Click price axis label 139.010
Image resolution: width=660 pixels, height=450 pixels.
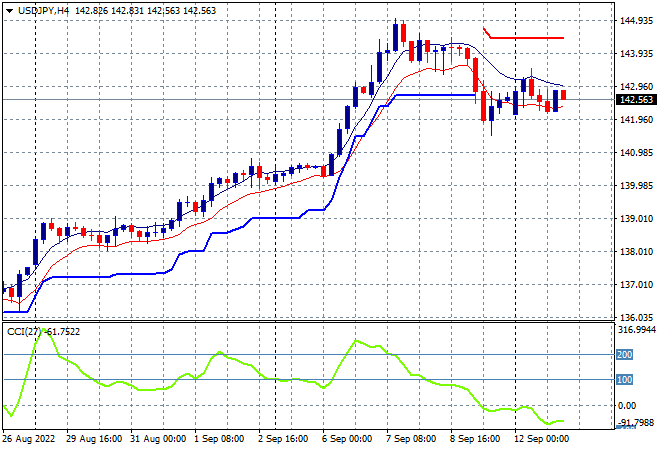click(x=636, y=218)
